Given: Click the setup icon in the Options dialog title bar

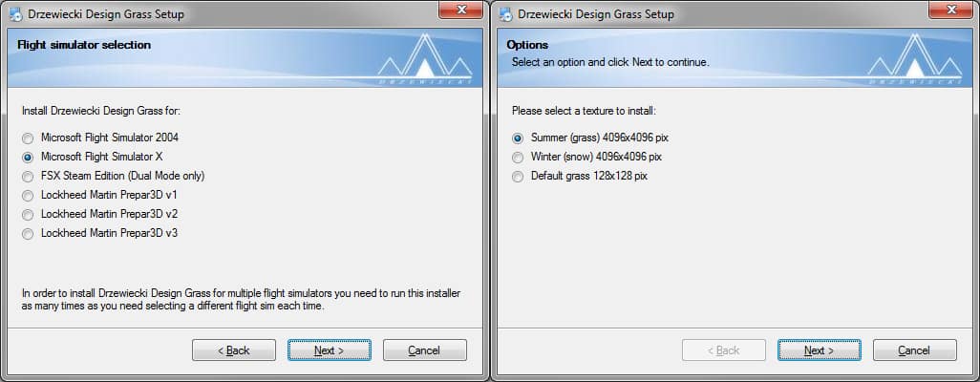Looking at the screenshot, I should 504,14.
